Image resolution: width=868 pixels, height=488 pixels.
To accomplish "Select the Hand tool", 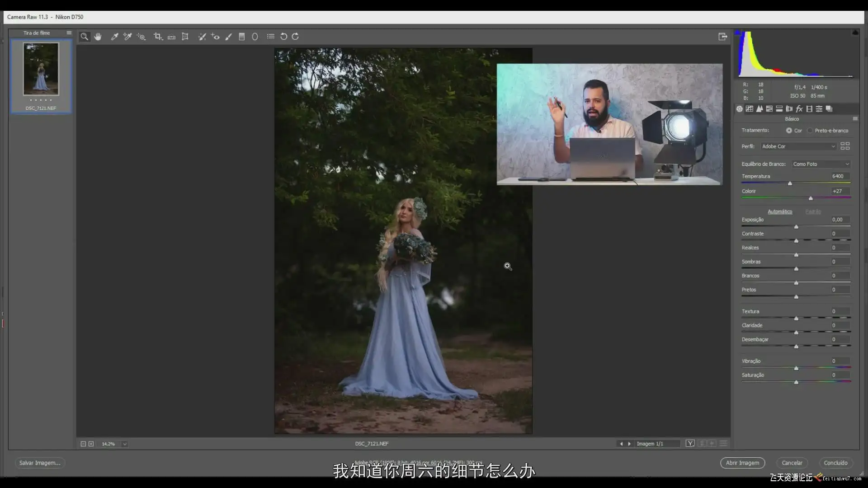I will 98,37.
